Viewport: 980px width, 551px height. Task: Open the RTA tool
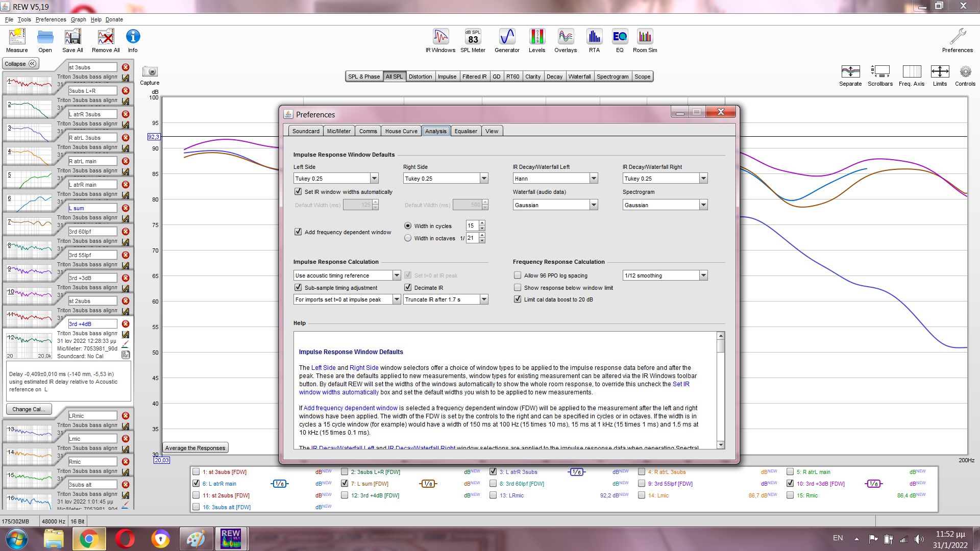[594, 40]
